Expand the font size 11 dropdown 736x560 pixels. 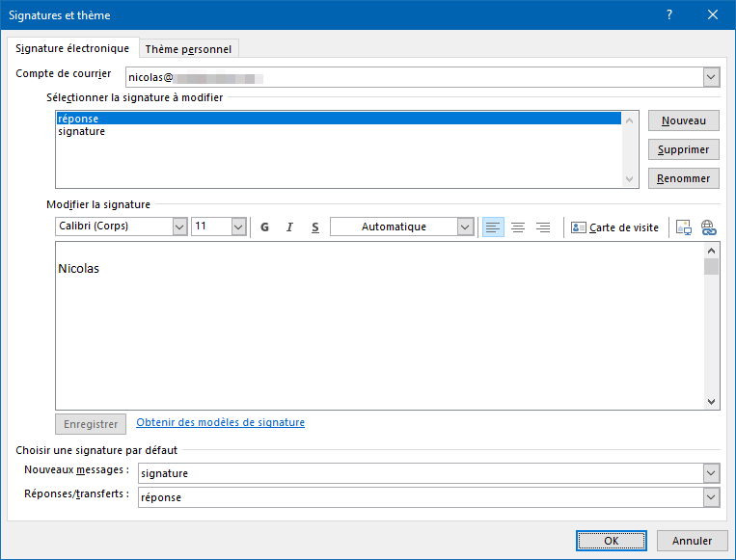[238, 227]
